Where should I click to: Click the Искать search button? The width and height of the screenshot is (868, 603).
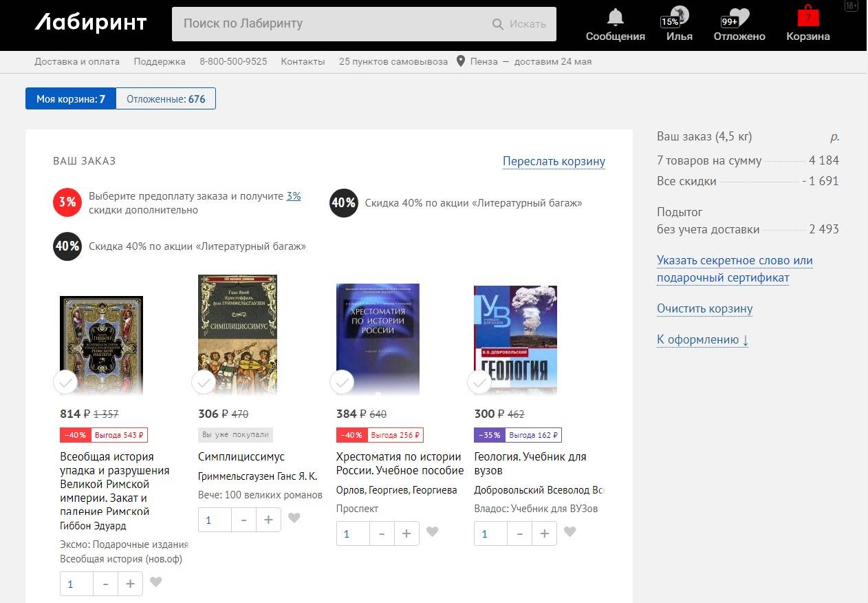(528, 24)
